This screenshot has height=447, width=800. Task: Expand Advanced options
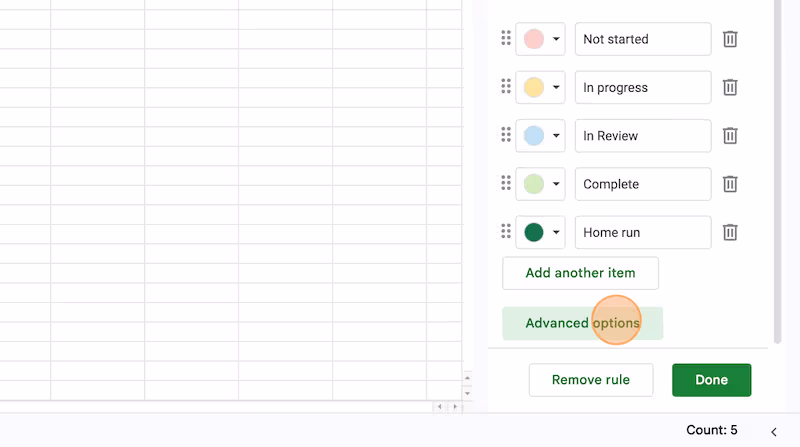[583, 323]
